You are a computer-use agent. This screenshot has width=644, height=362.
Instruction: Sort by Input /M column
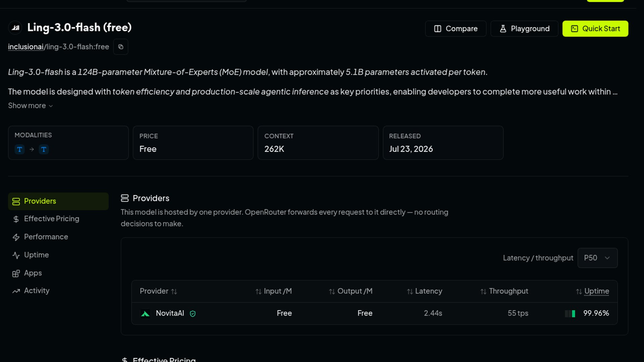tap(273, 291)
